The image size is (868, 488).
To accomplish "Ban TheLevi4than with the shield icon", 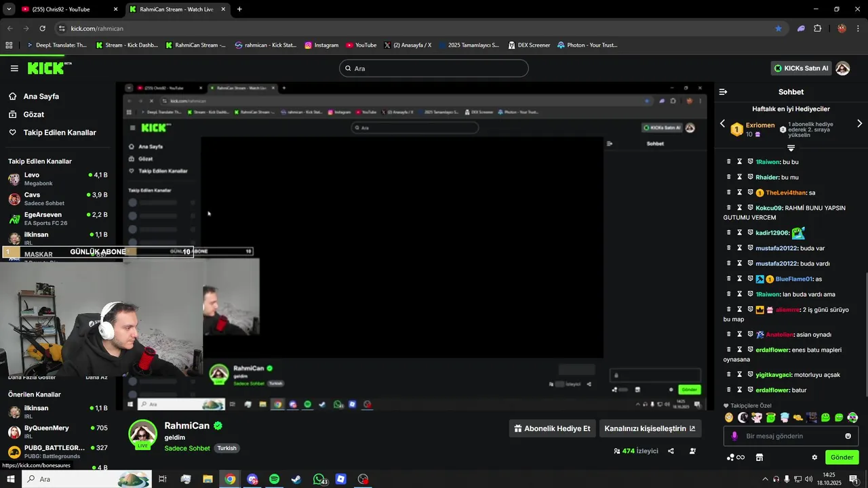I will [x=751, y=192].
